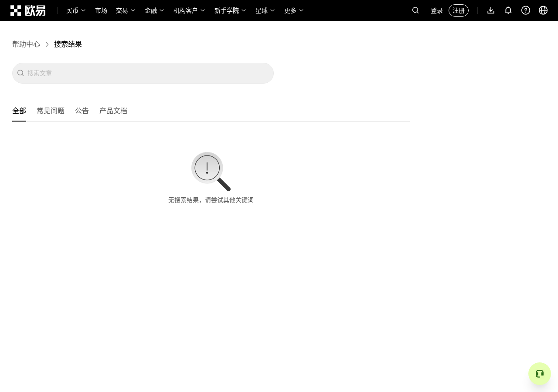Click the magnifier icon inside the article search box
This screenshot has width=558, height=392.
(x=20, y=73)
